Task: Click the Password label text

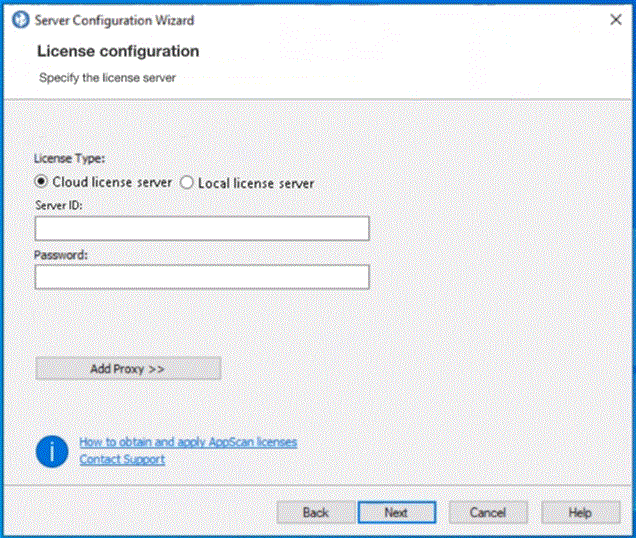Action: (62, 255)
